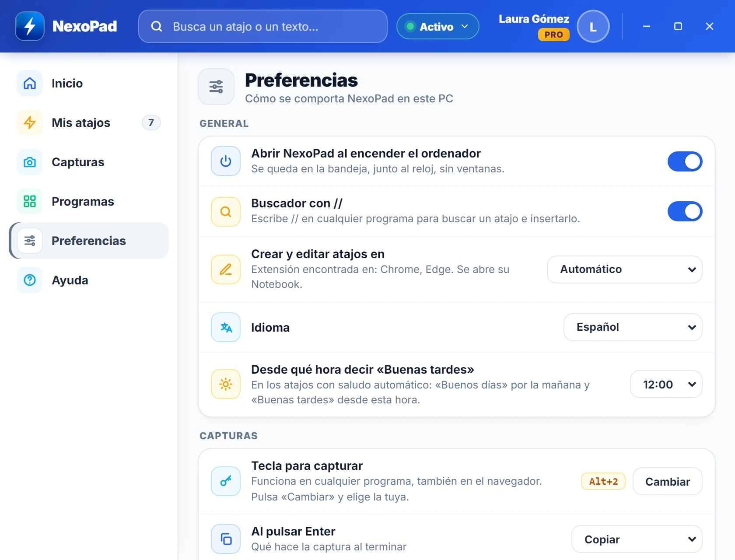The width and height of the screenshot is (735, 560).
Task: Open the 12:00 time dropdown
Action: pyautogui.click(x=666, y=384)
